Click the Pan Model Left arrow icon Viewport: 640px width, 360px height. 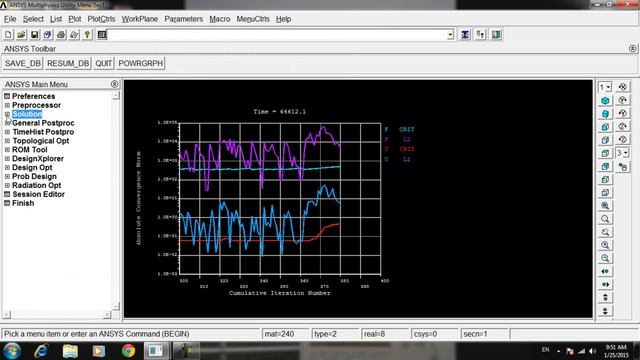pyautogui.click(x=605, y=271)
